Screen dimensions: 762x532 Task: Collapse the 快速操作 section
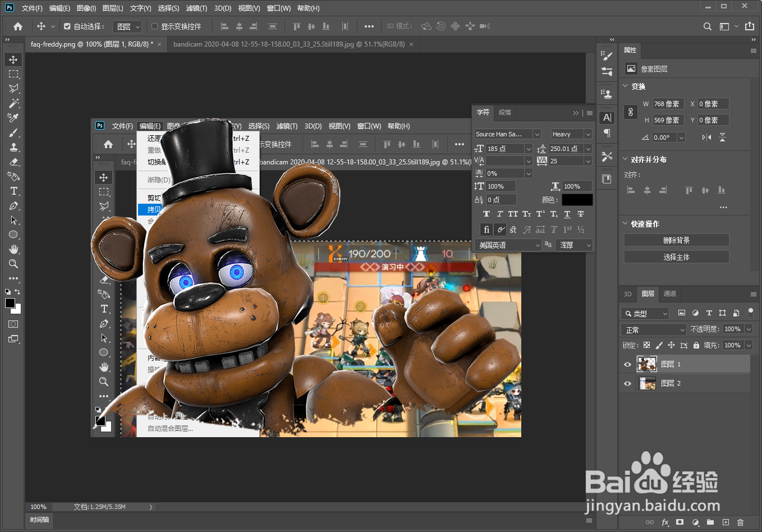(x=626, y=223)
